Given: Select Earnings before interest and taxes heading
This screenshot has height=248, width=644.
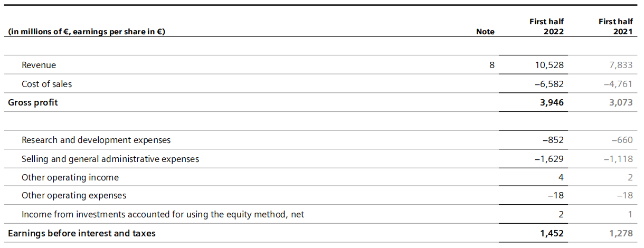Looking at the screenshot, I should point(82,233).
